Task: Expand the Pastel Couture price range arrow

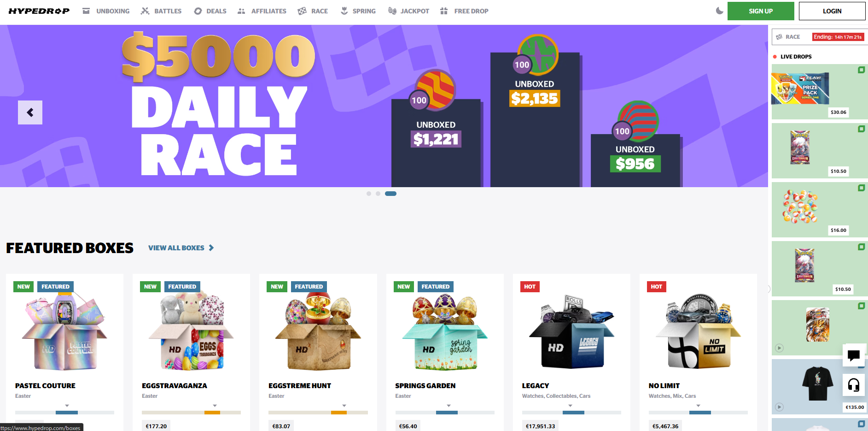Action: click(x=67, y=406)
